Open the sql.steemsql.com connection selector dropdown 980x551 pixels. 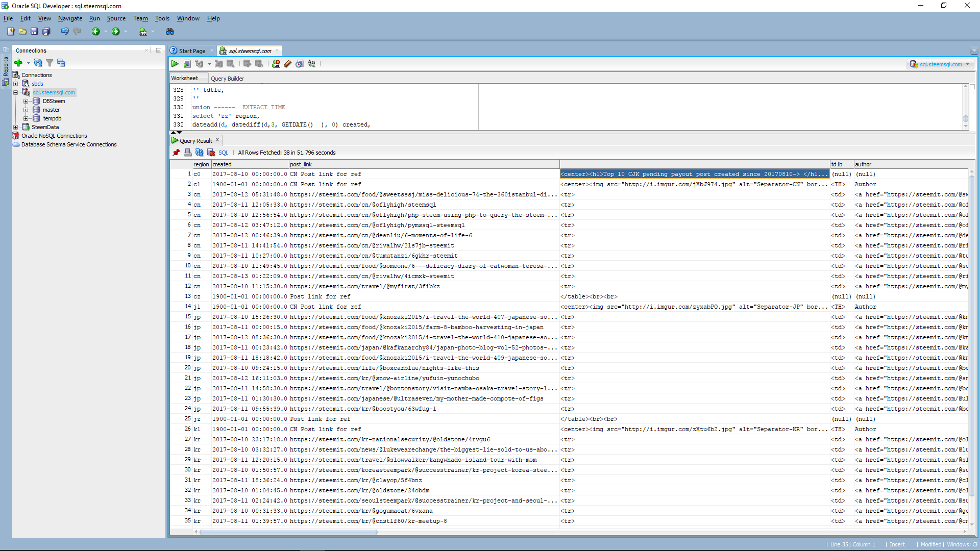(941, 64)
